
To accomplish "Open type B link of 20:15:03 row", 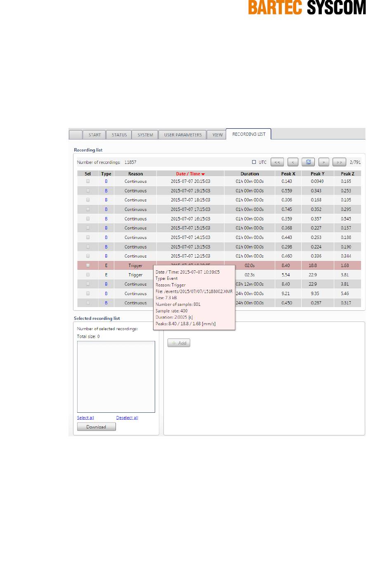I will [x=106, y=182].
